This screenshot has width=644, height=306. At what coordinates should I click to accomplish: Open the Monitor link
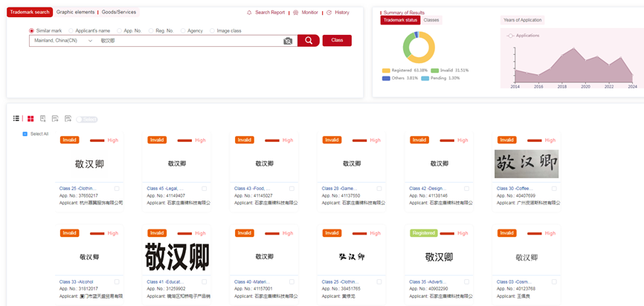coord(309,13)
